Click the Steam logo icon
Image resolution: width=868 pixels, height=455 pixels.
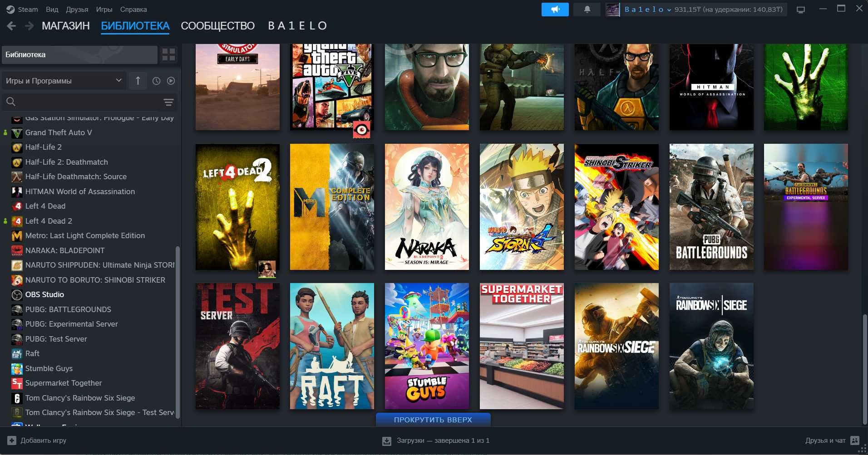click(x=10, y=9)
